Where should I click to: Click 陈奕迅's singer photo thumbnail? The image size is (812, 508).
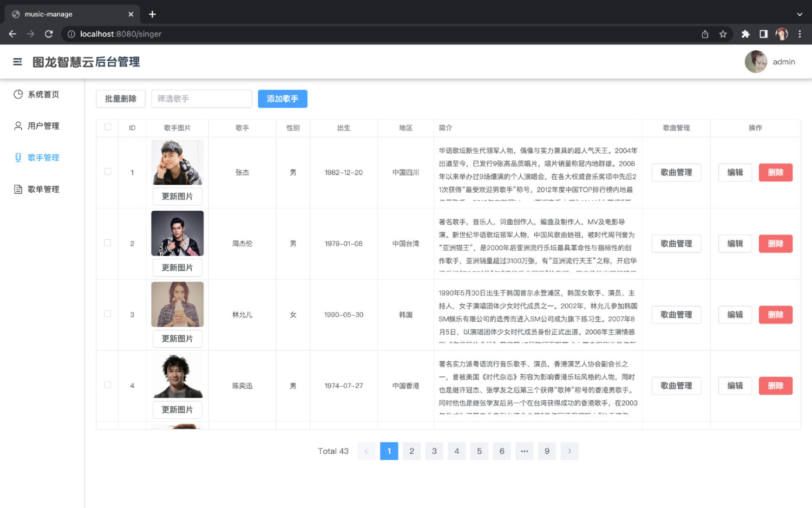tap(178, 375)
